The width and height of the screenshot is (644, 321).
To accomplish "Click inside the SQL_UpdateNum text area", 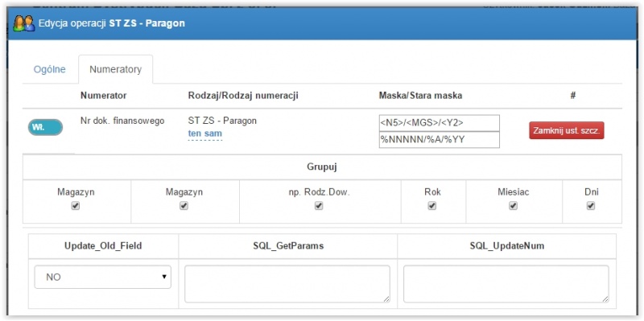I will (x=506, y=284).
